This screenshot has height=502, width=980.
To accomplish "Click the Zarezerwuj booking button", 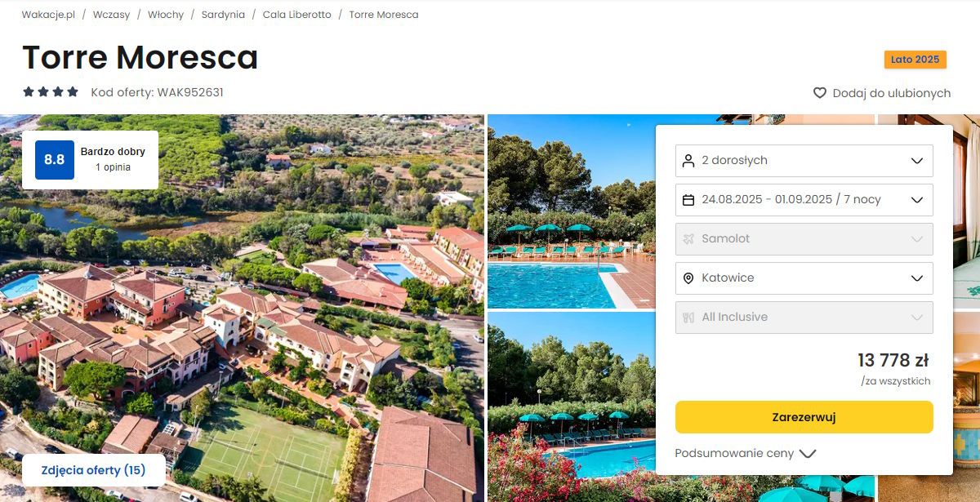I will click(x=804, y=417).
